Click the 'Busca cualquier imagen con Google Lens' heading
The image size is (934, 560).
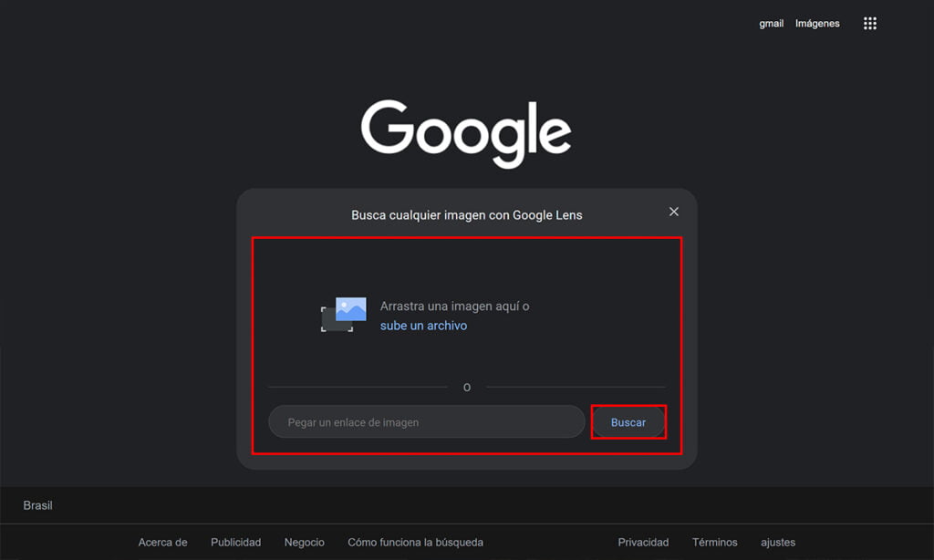point(466,215)
